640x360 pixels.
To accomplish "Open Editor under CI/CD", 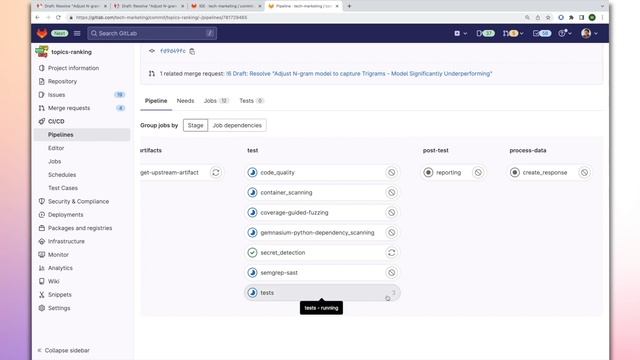I will tap(56, 148).
